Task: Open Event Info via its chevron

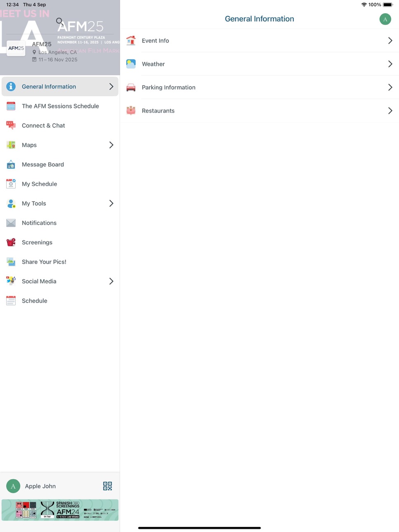Action: point(390,40)
